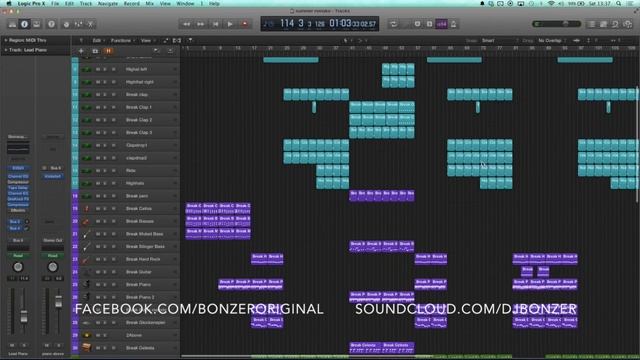Add a new track with plus button
Screen dimensions: 640x360
(81, 51)
